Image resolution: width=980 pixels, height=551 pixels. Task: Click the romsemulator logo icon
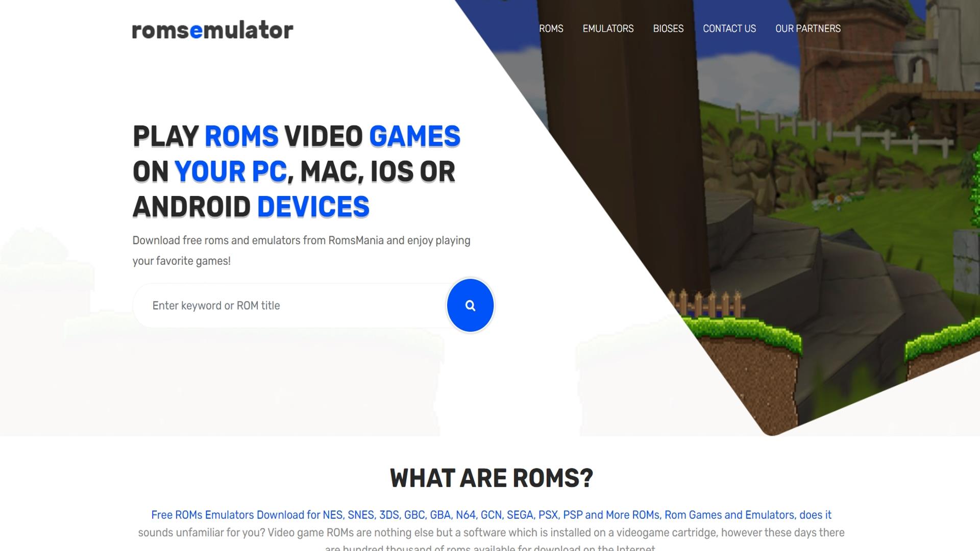(212, 29)
